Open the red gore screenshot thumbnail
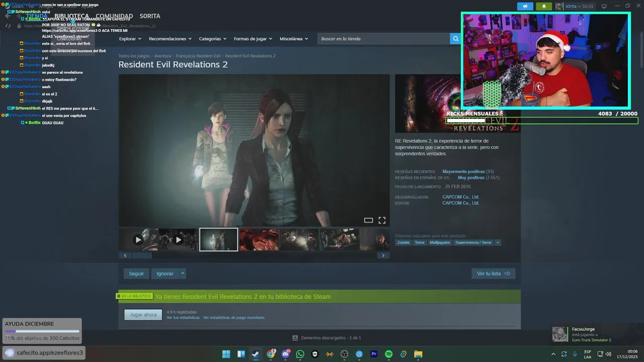Screen dimensions: 644x362 (259, 240)
